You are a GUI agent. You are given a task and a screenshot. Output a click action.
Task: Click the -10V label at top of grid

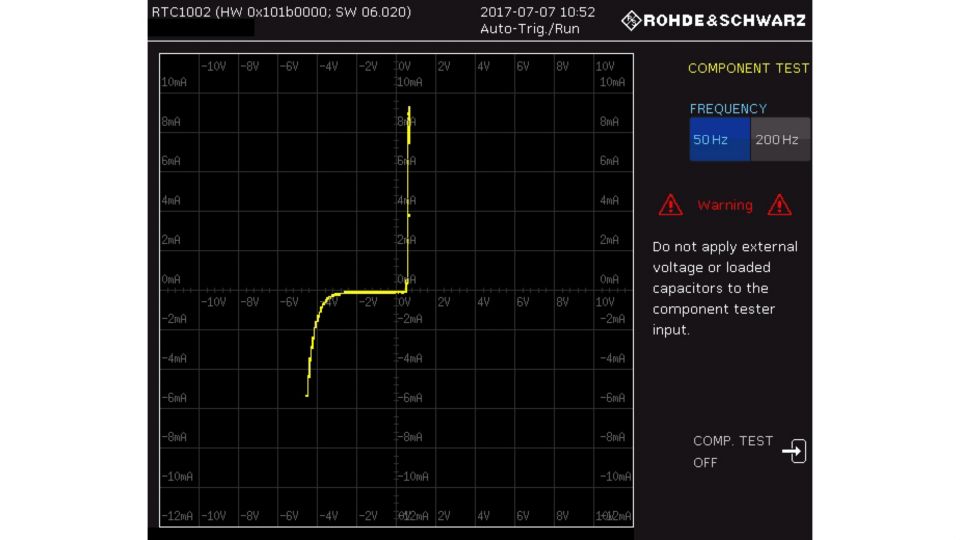pyautogui.click(x=213, y=67)
